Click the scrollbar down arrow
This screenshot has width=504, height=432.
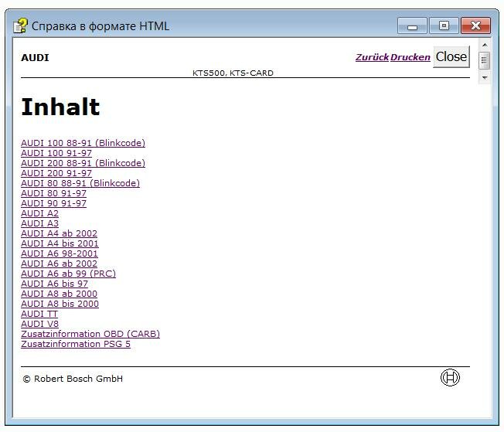pos(485,77)
